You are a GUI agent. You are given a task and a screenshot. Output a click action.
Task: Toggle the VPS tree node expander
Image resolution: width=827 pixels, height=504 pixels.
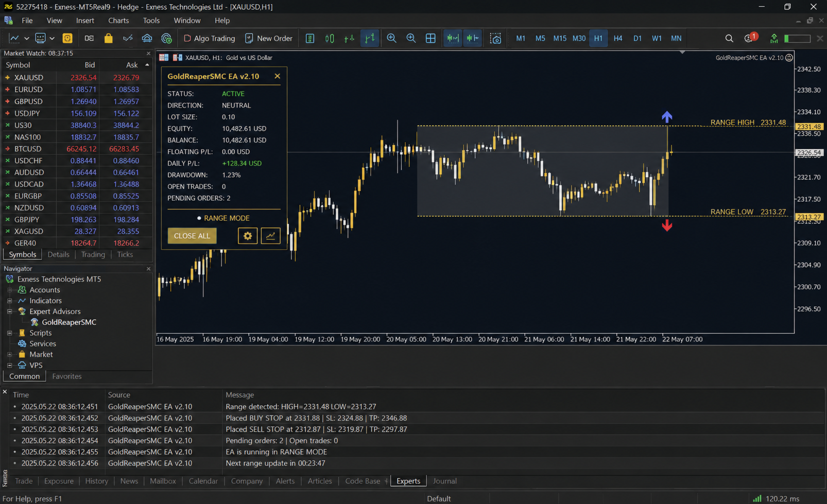[x=10, y=366]
